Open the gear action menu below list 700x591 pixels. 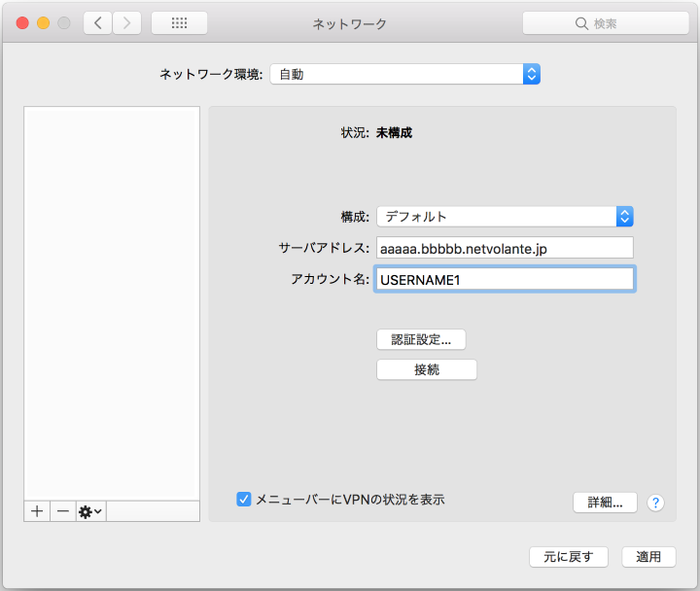(x=90, y=511)
